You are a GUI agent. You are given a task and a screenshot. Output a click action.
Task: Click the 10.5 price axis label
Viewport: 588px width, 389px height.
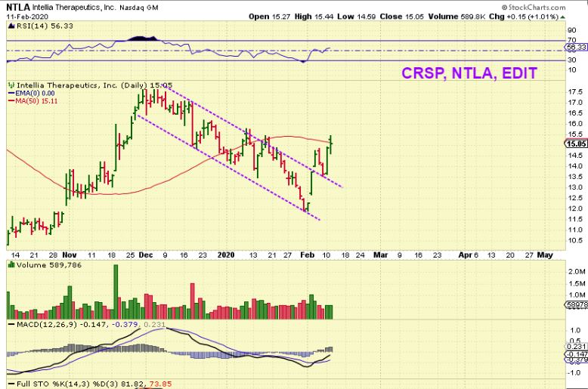click(575, 241)
